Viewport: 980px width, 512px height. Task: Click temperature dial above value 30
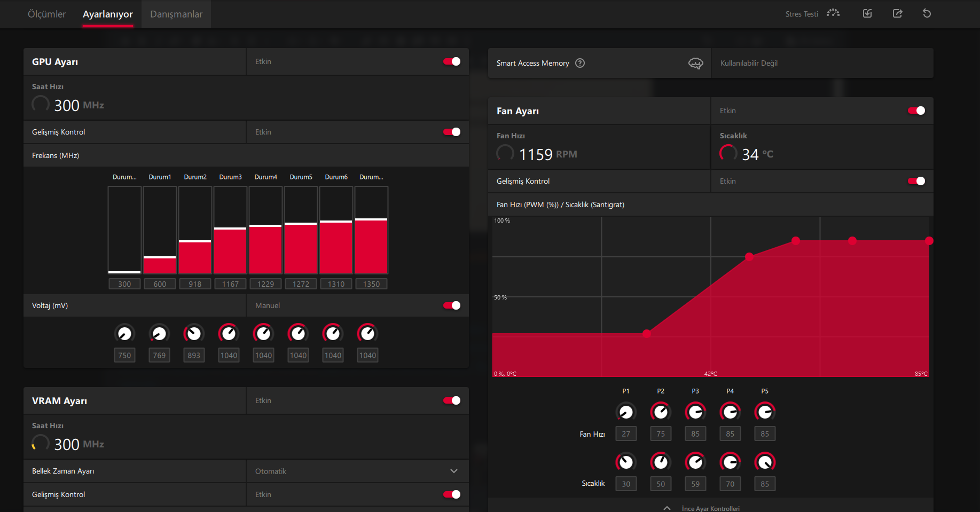(626, 462)
